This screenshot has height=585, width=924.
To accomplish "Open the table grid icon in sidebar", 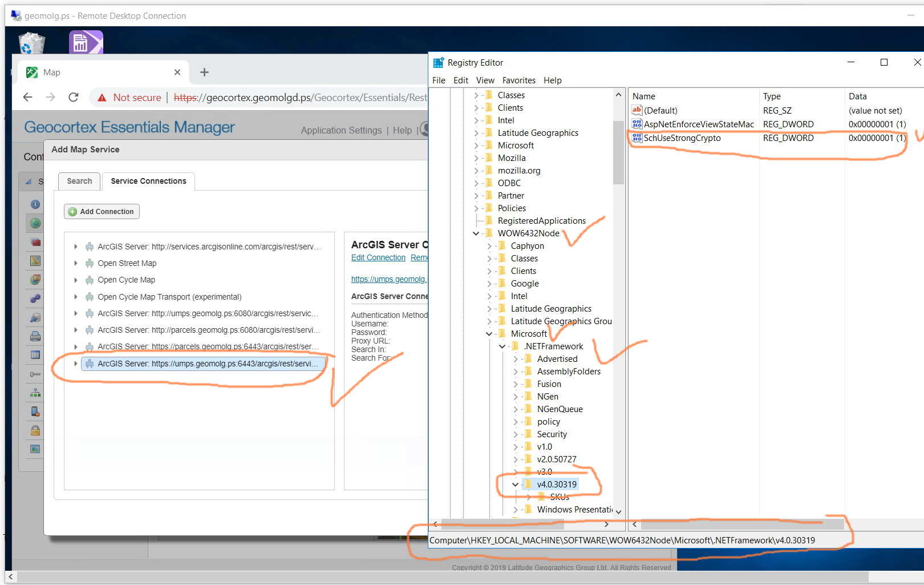I will pos(35,355).
